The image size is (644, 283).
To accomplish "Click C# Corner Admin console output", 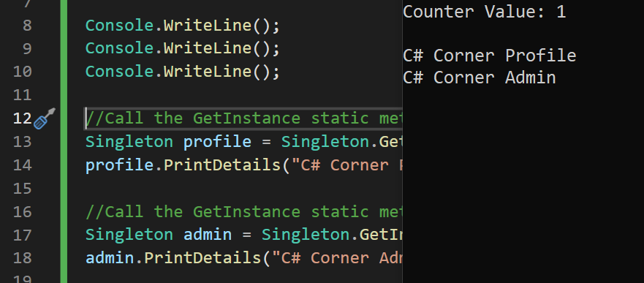I will (480, 78).
